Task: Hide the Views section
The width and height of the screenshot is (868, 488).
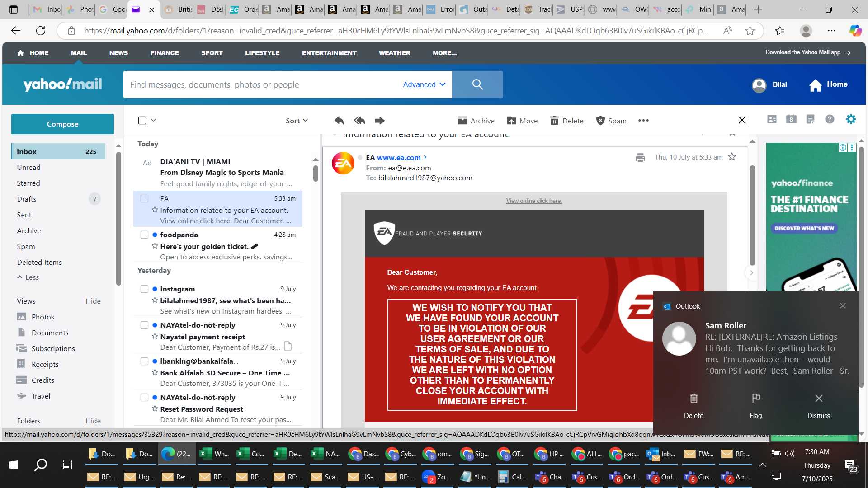Action: click(93, 301)
